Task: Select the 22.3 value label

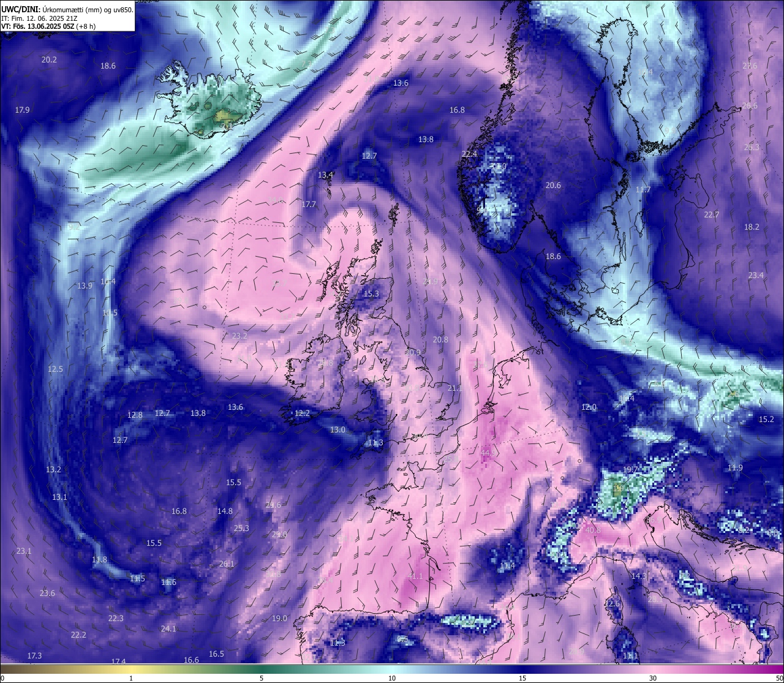Action: [116, 618]
